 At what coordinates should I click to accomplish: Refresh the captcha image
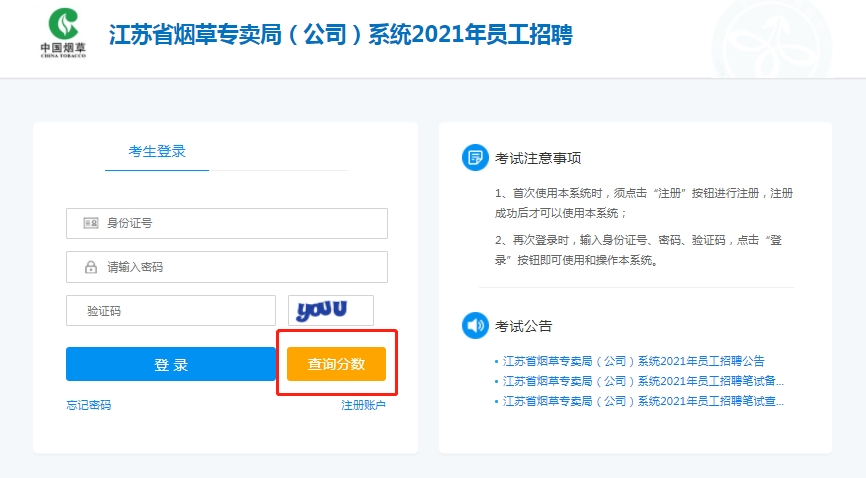tap(331, 311)
